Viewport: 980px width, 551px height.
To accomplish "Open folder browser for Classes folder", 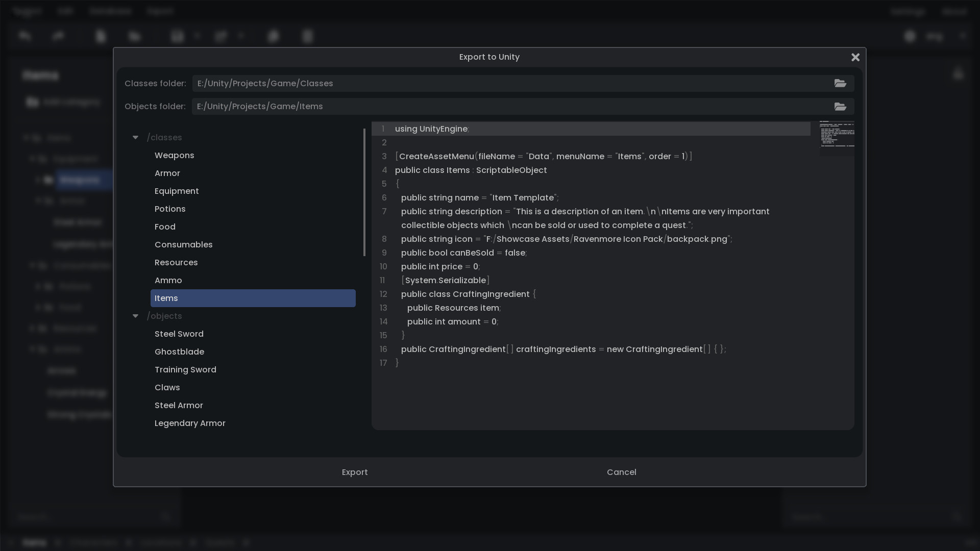I will point(840,83).
